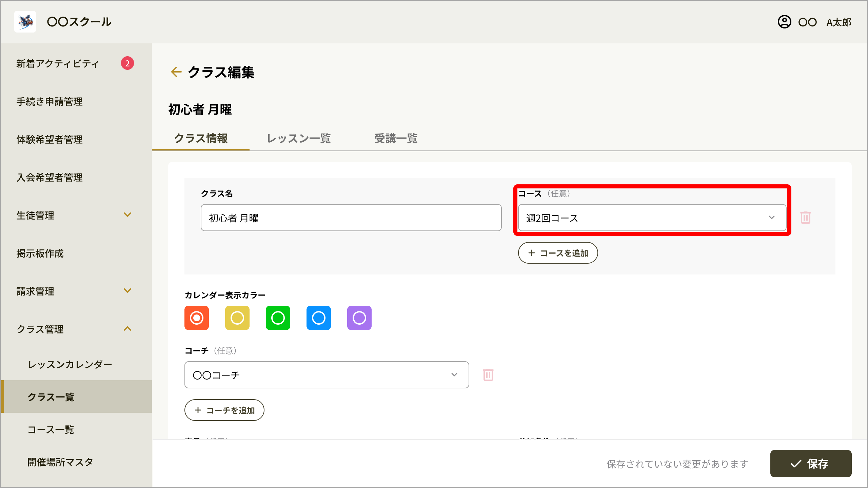The width and height of the screenshot is (868, 488).
Task: Switch to the レッスン一覧 tab
Action: (299, 138)
